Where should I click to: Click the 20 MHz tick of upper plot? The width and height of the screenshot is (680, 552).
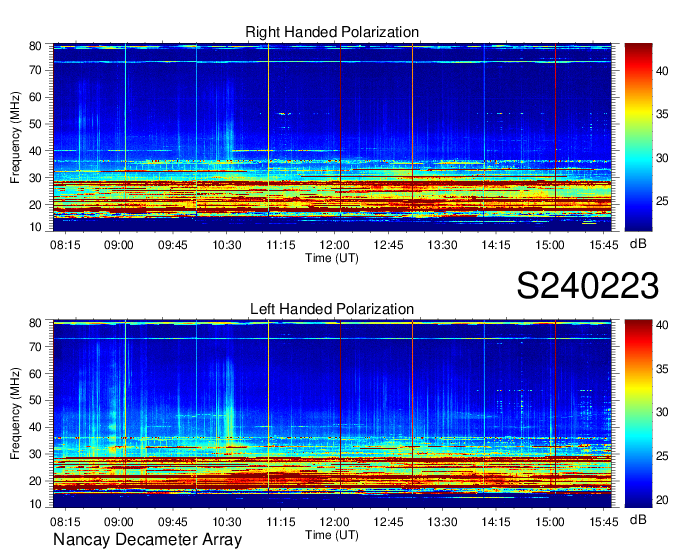coord(35,205)
